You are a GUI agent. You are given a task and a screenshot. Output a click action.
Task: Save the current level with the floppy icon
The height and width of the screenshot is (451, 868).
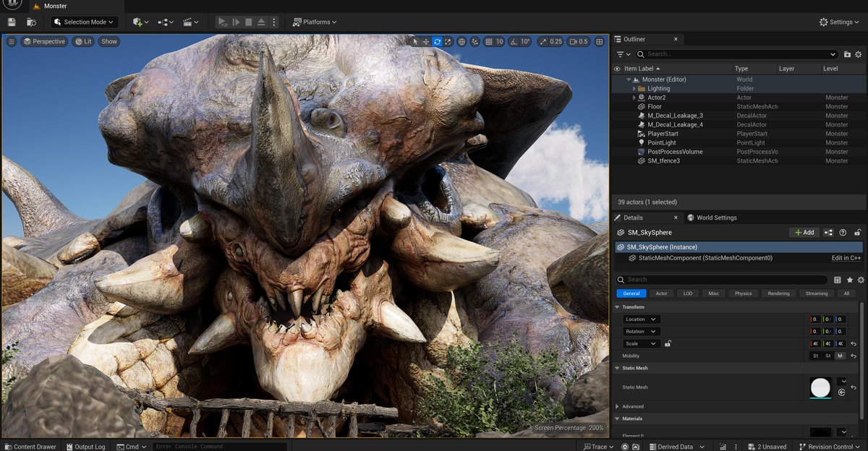[x=12, y=22]
